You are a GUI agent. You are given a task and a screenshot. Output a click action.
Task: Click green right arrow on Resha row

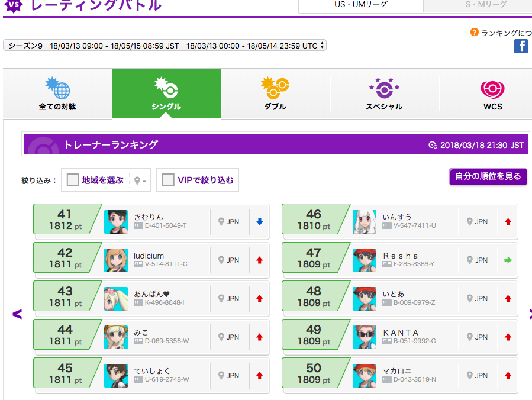pos(508,260)
